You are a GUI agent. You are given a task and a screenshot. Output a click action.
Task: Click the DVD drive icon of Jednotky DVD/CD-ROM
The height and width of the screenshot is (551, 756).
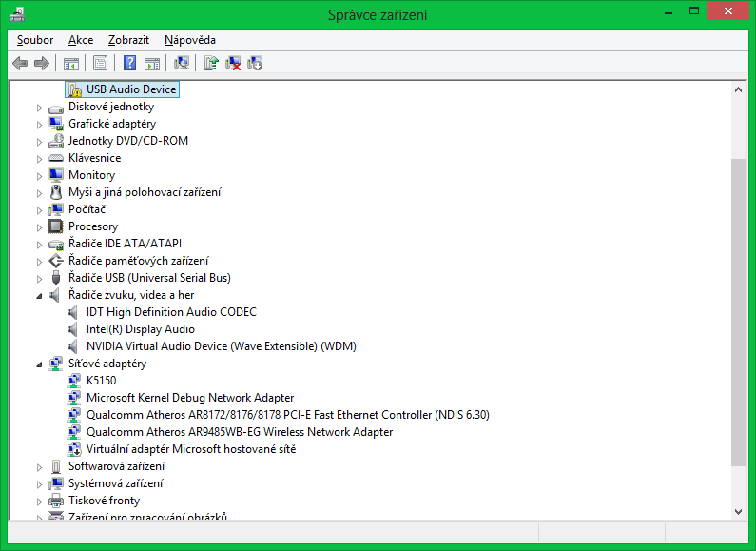point(56,141)
